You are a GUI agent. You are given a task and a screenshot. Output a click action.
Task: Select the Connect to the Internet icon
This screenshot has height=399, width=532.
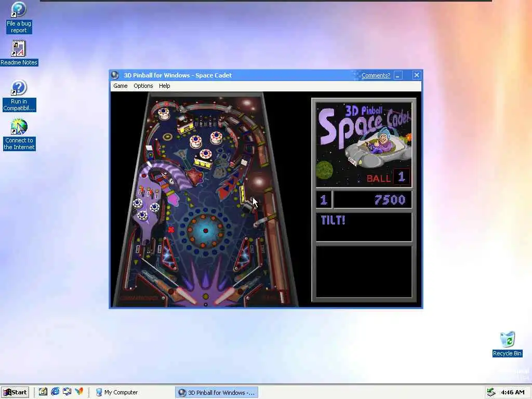point(19,135)
